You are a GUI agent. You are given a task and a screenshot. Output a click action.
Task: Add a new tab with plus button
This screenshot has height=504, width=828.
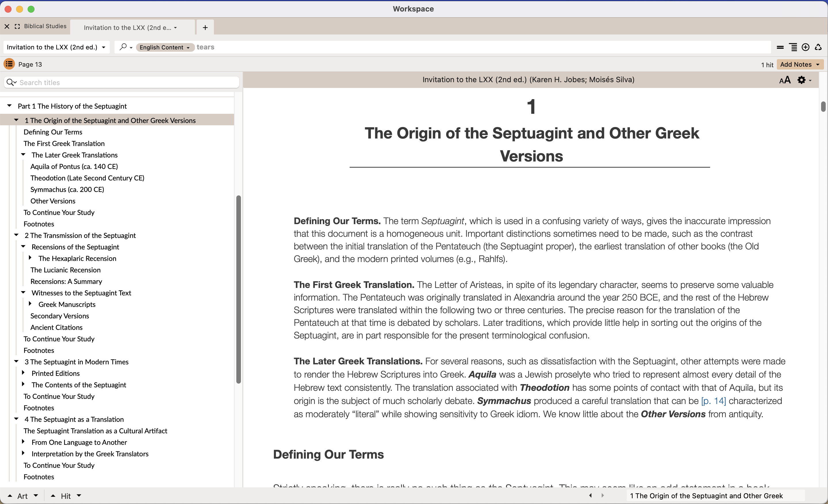coord(205,28)
